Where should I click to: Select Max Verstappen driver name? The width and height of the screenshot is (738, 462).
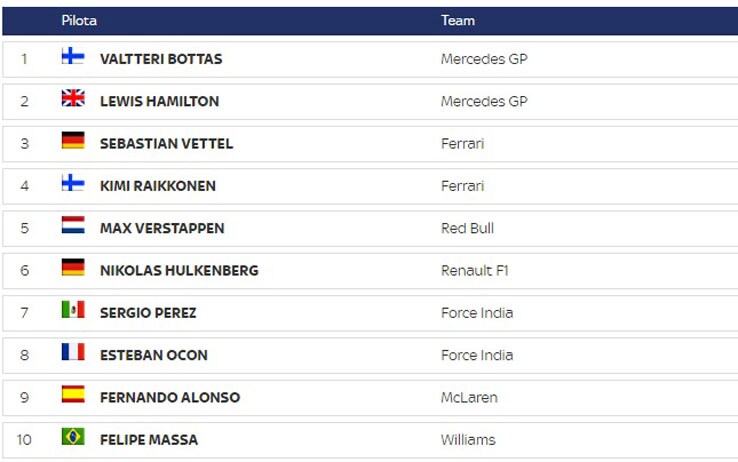tap(162, 228)
